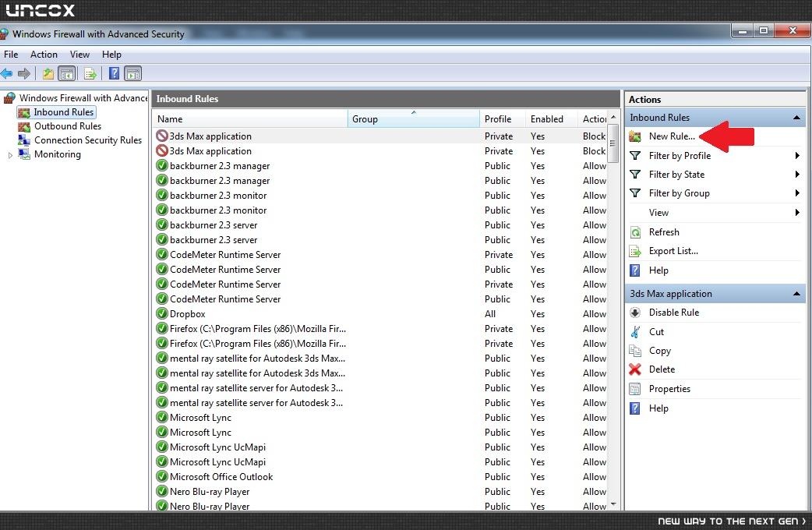Viewport: 812px width, 530px height.
Task: Click the Up One Level folder icon
Action: click(x=48, y=73)
